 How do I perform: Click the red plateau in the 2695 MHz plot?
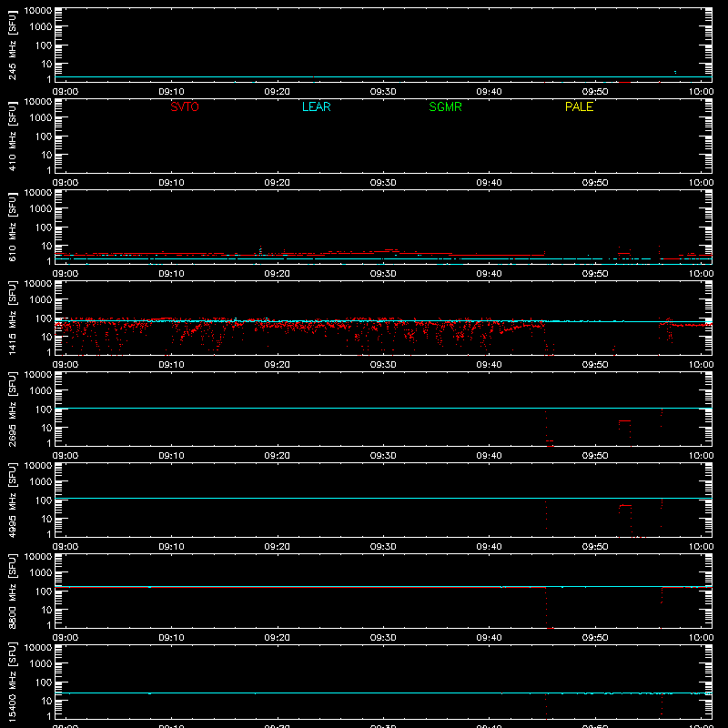[x=624, y=420]
